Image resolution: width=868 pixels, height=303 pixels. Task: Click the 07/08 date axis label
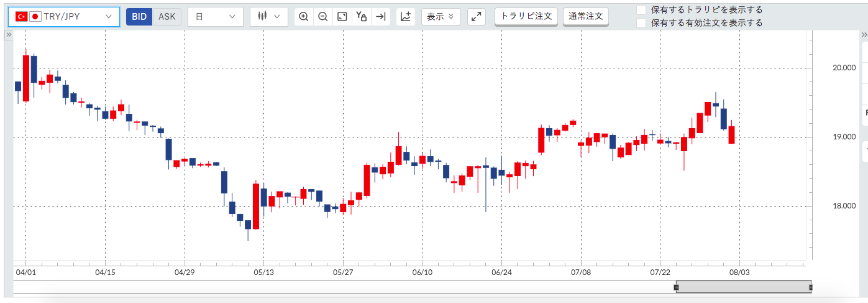[x=581, y=272]
